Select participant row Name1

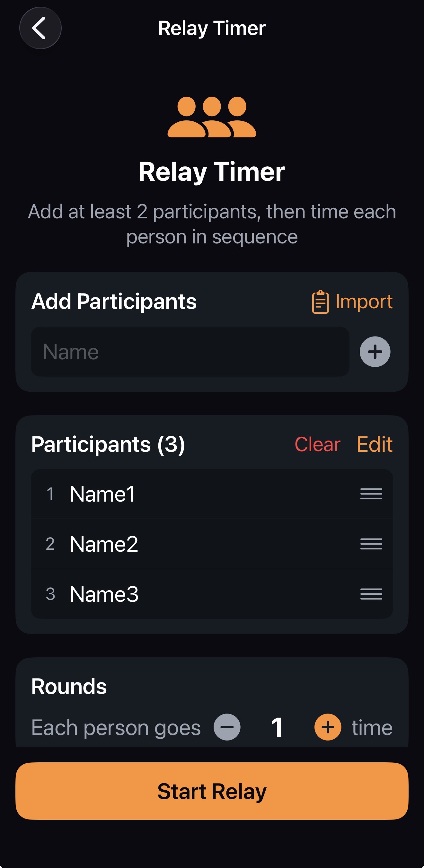tap(189, 494)
